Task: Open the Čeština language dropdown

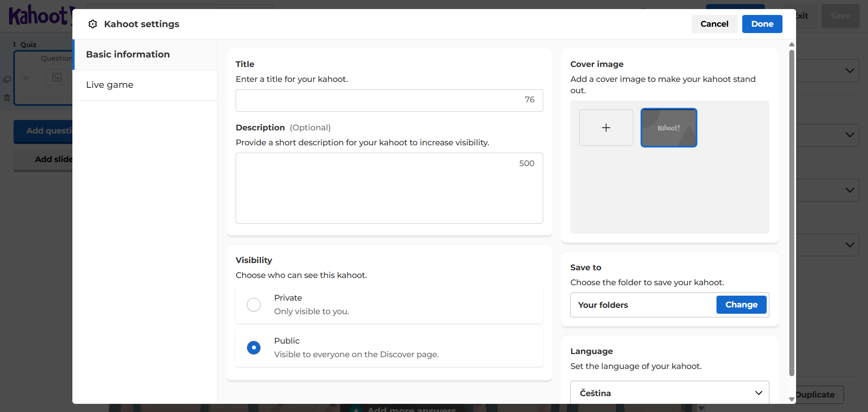Action: click(x=669, y=393)
